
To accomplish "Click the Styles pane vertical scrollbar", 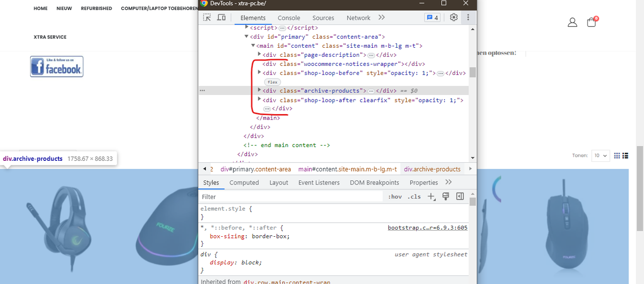I will 472,202.
